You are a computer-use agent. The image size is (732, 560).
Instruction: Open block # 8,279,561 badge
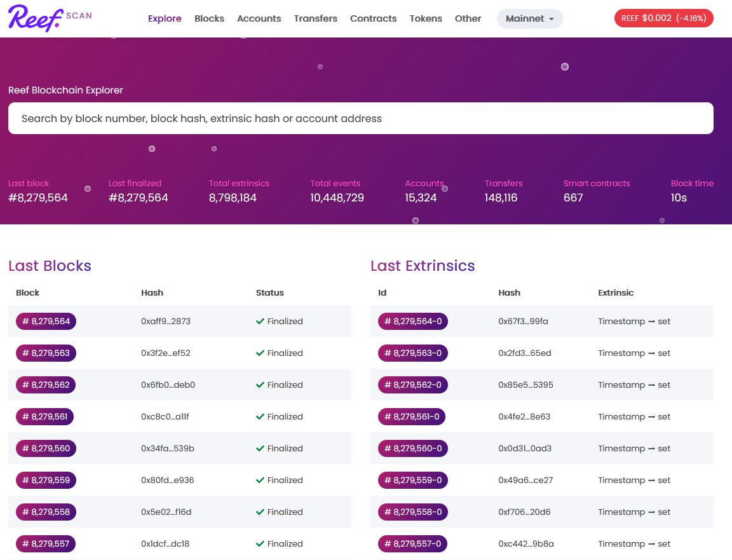tap(45, 416)
